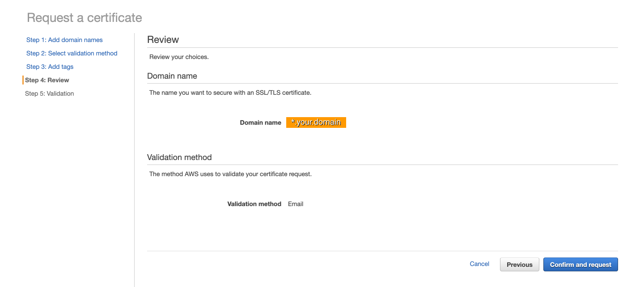
Task: Click Step 5: Validation in sidebar
Action: pos(49,93)
